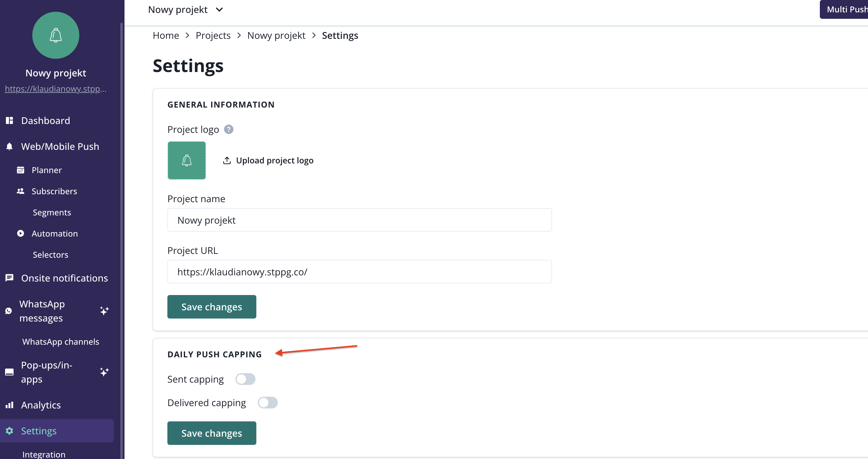Screen dimensions: 868x459
Task: Open the Segments sidebar item
Action: coord(52,212)
